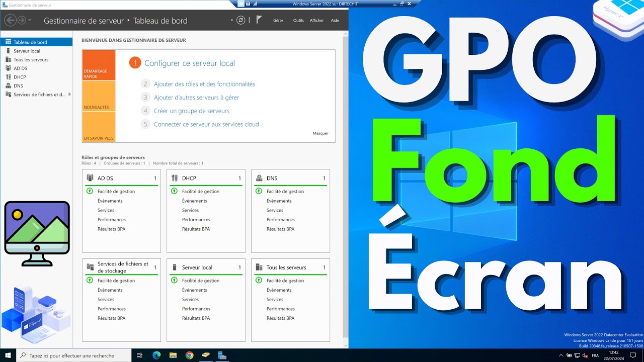Screen dimensions: 644x362
Task: Click Services de fichiers tile header icon
Action: pos(90,267)
